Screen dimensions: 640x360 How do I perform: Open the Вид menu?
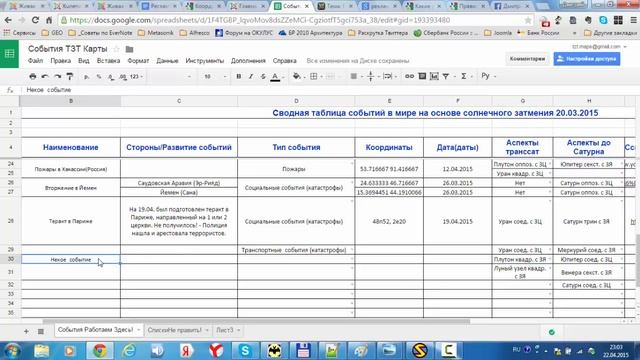(x=84, y=60)
